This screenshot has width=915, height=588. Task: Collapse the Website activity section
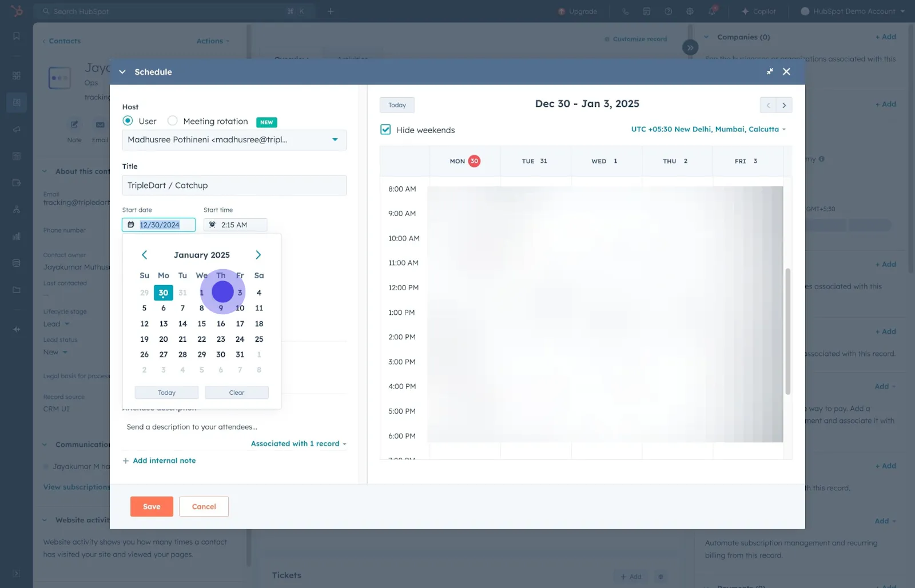coord(45,520)
